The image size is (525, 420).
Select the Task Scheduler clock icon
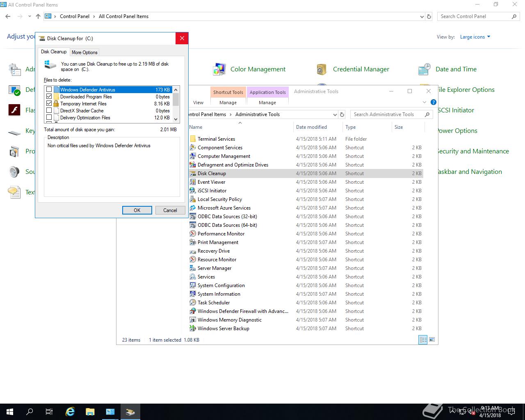tap(193, 303)
